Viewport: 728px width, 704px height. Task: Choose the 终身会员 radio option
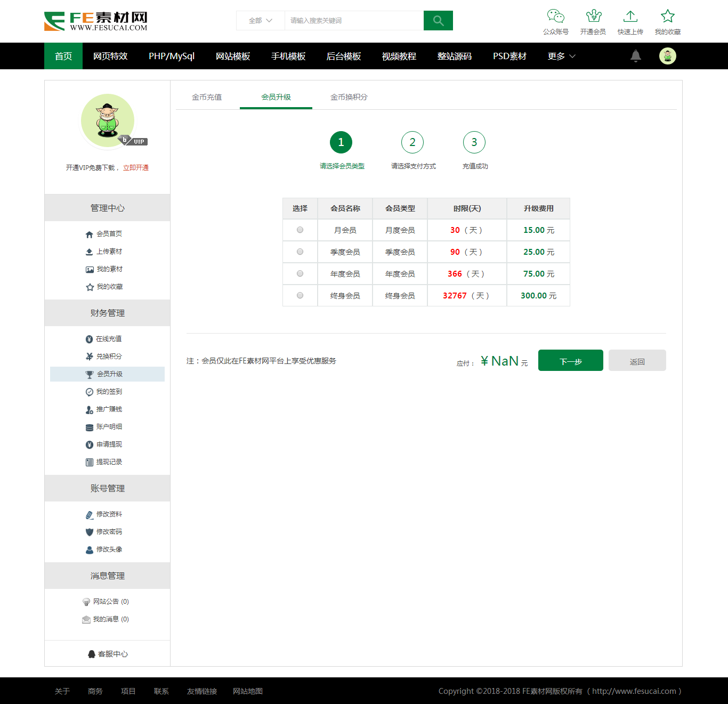point(300,296)
